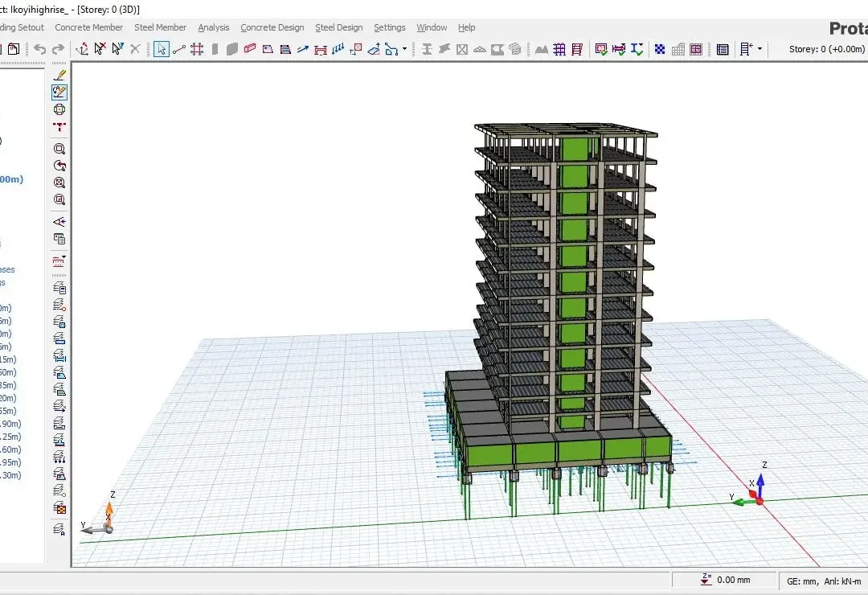Click the Redo arrow in toolbar

pyautogui.click(x=58, y=49)
